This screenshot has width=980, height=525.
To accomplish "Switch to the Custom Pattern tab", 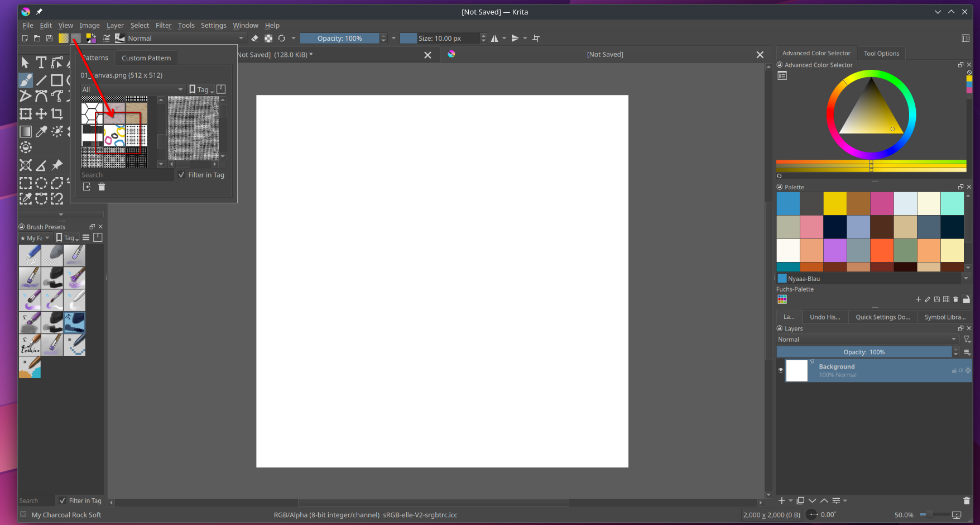I will point(146,58).
